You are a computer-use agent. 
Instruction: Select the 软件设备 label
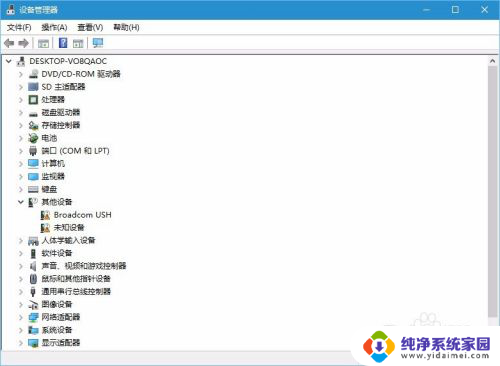[x=57, y=253]
